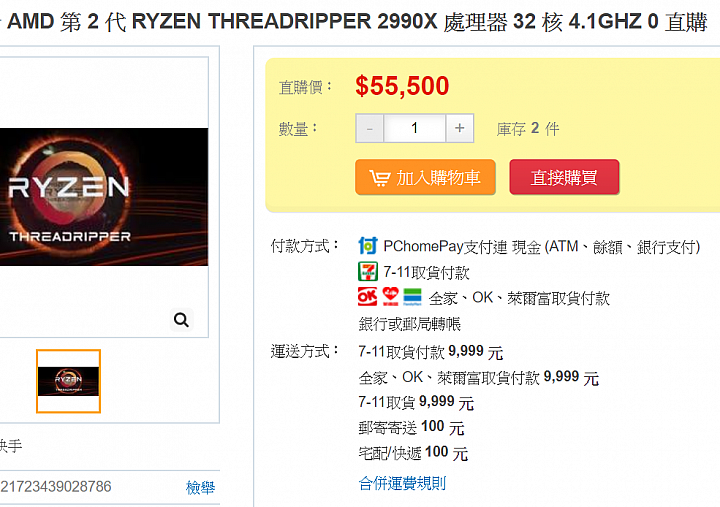Click the Hi-Life heart logo icon
The image size is (720, 507).
pyautogui.click(x=390, y=297)
